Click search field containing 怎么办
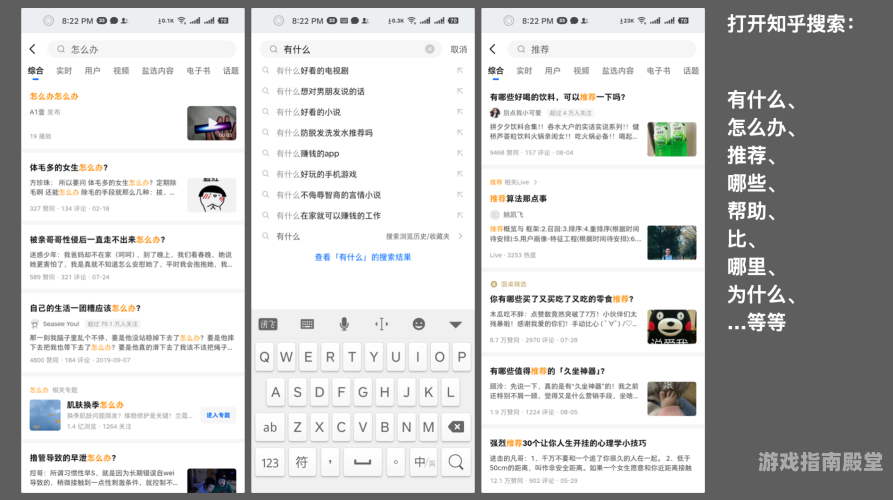893x500 pixels. point(141,49)
